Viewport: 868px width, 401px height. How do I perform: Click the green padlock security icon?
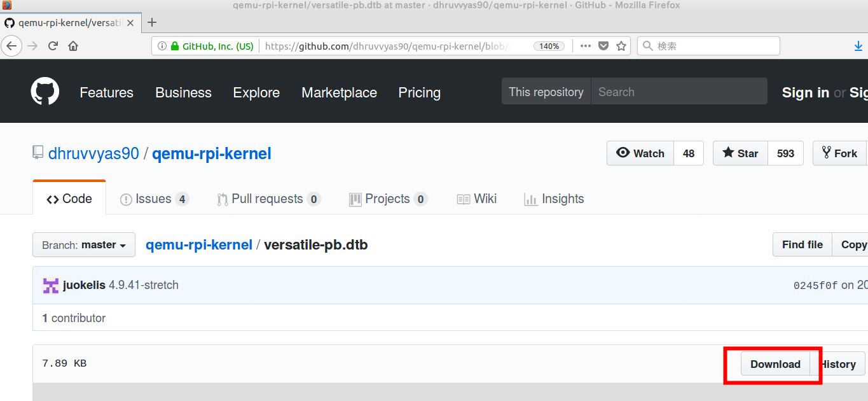pyautogui.click(x=174, y=46)
